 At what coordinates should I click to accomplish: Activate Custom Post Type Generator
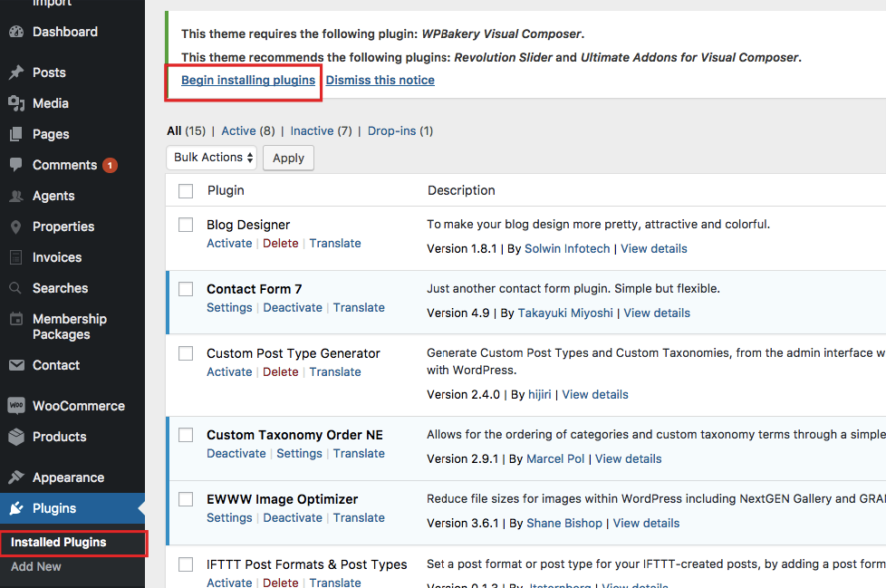[x=229, y=371]
